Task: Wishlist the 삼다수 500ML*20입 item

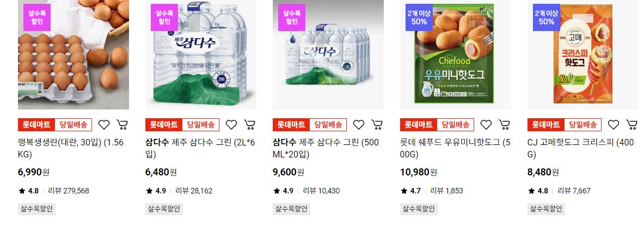Action: pyautogui.click(x=359, y=125)
